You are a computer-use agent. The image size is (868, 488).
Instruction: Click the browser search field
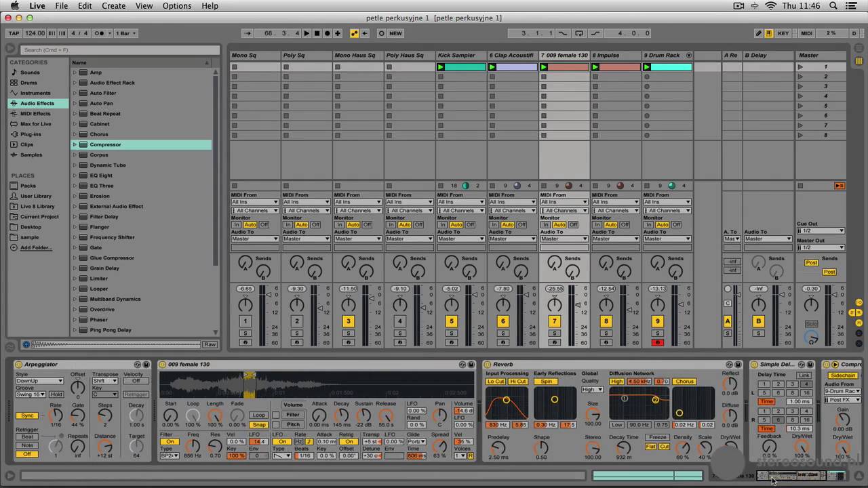click(119, 49)
